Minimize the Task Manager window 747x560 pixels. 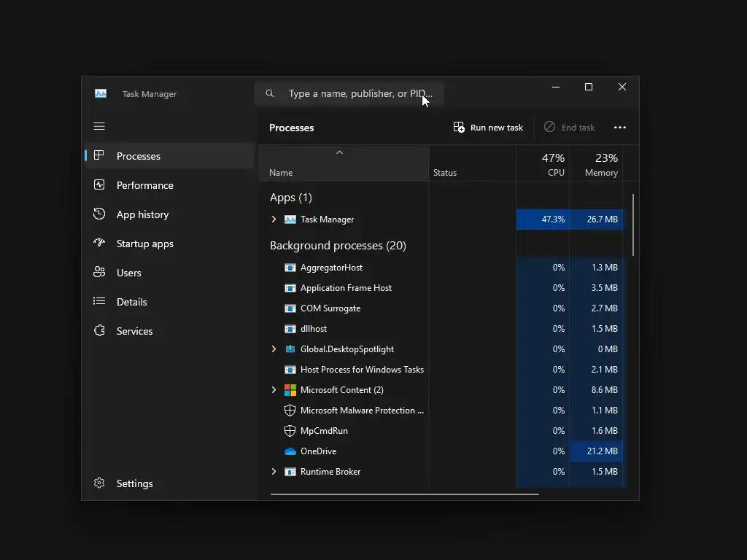(555, 87)
